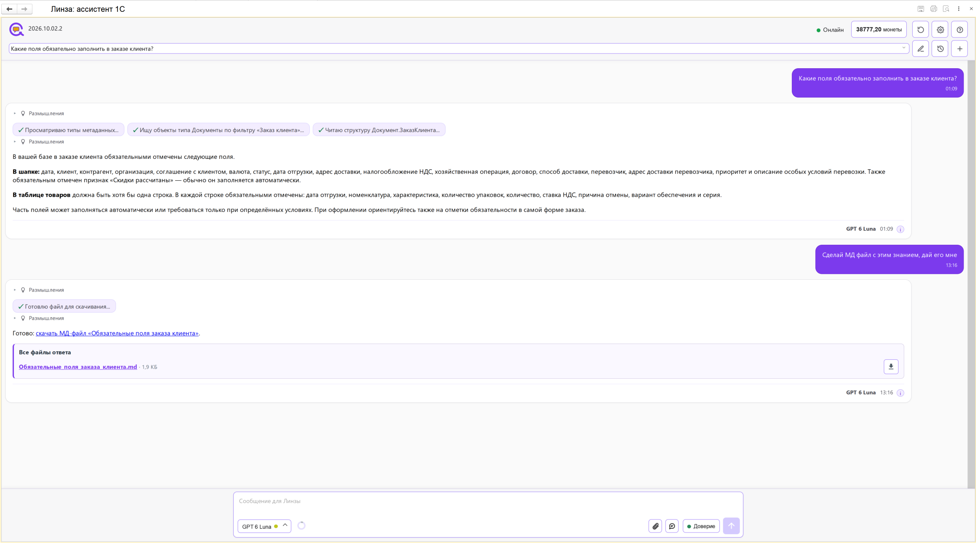The width and height of the screenshot is (980, 546).
Task: Show info for the 01:09 GPT 6 Luna answer
Action: coord(900,229)
